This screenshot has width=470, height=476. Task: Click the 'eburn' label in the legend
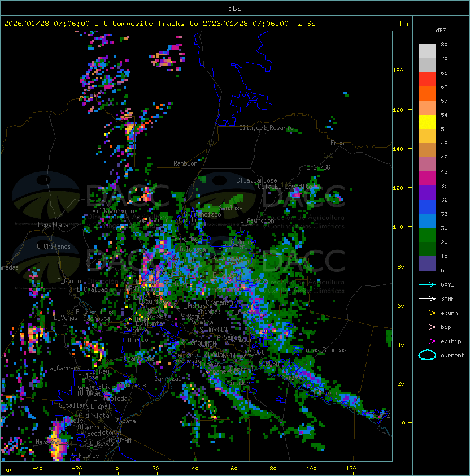pos(449,313)
